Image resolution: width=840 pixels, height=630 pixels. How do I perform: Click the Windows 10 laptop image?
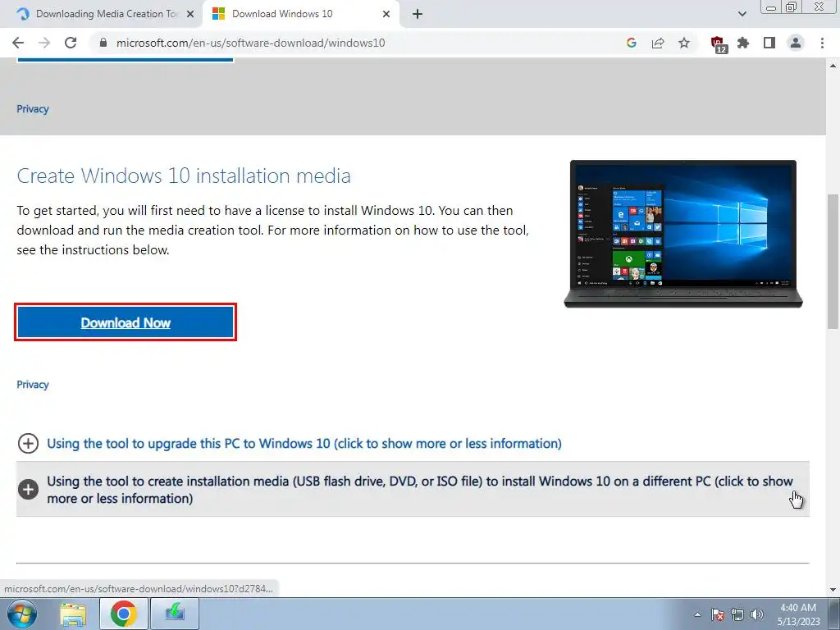click(683, 234)
